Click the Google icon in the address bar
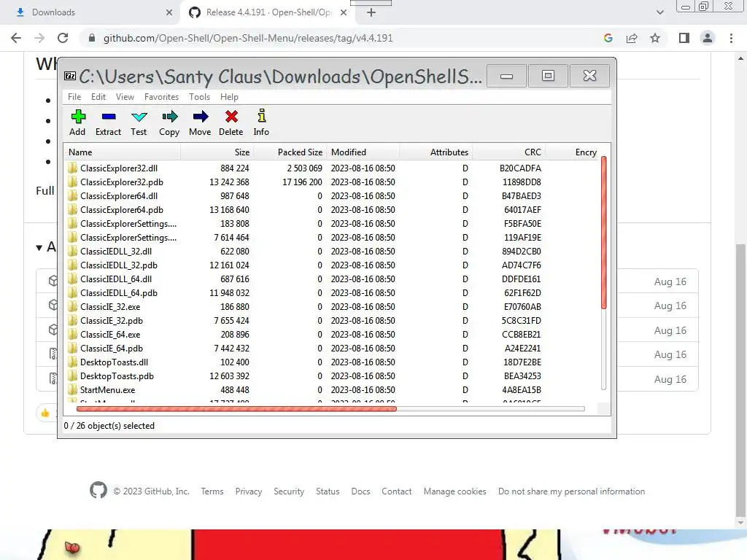 point(608,38)
